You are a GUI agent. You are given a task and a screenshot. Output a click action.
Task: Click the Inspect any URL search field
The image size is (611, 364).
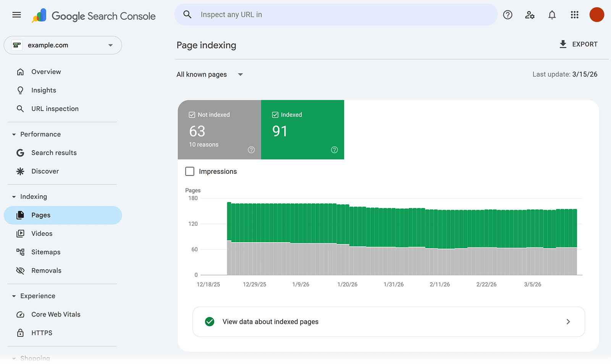click(336, 15)
